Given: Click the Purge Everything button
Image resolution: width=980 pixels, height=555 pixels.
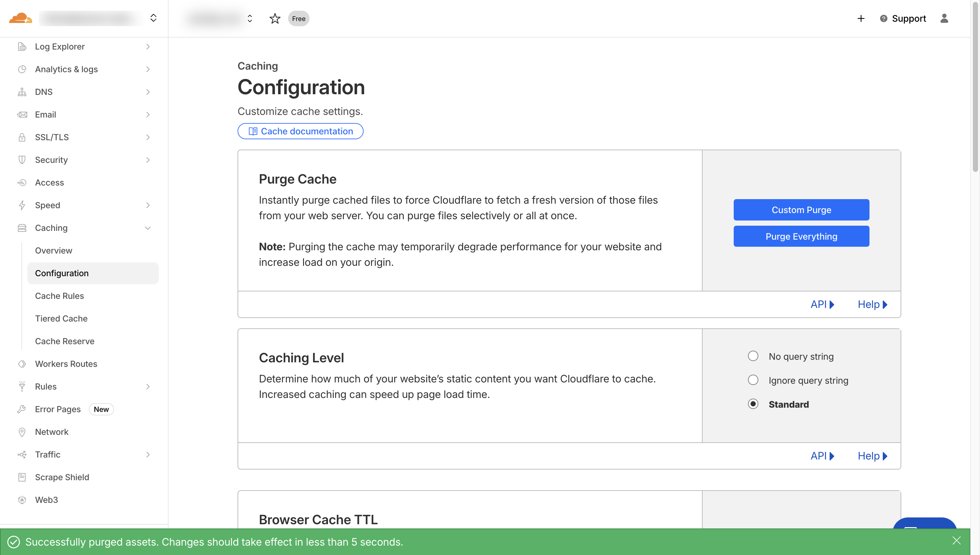Looking at the screenshot, I should click(x=801, y=236).
